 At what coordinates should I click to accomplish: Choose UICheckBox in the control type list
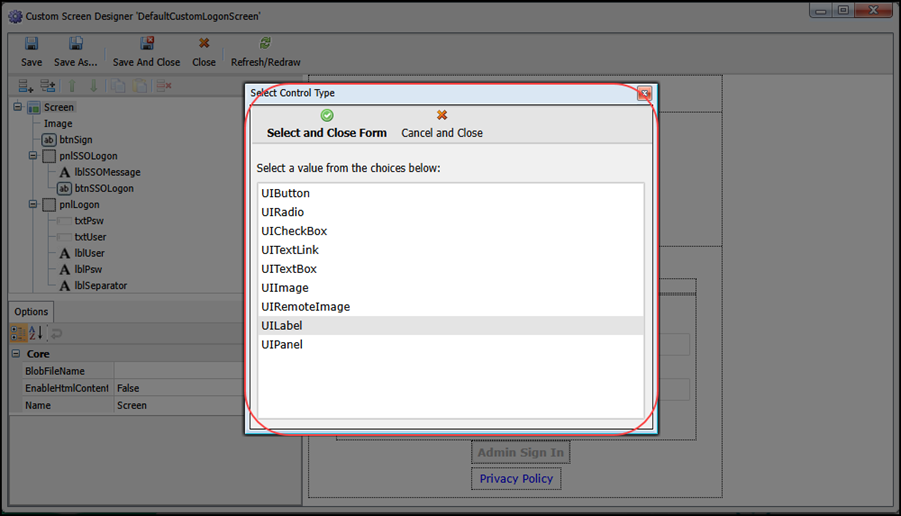(x=294, y=231)
